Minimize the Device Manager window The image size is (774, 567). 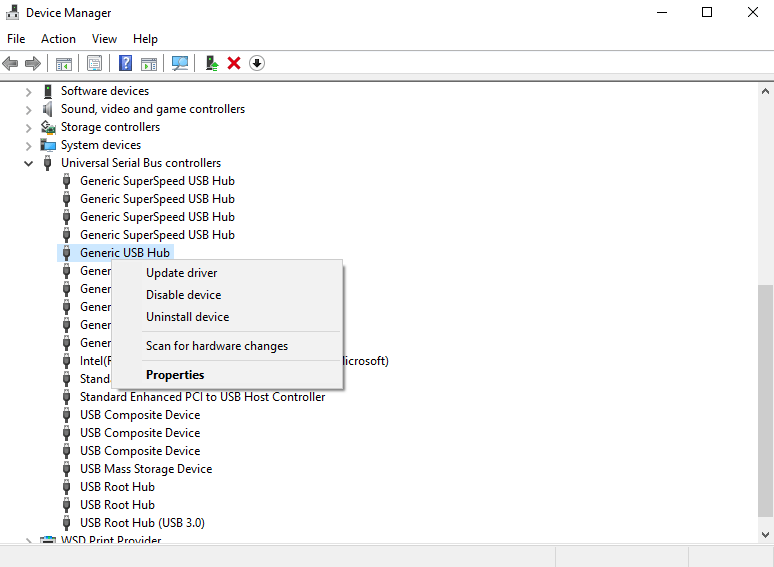pos(662,12)
